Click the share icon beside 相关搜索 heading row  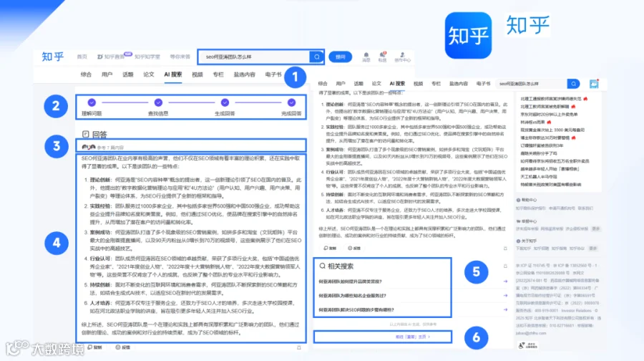point(505,266)
